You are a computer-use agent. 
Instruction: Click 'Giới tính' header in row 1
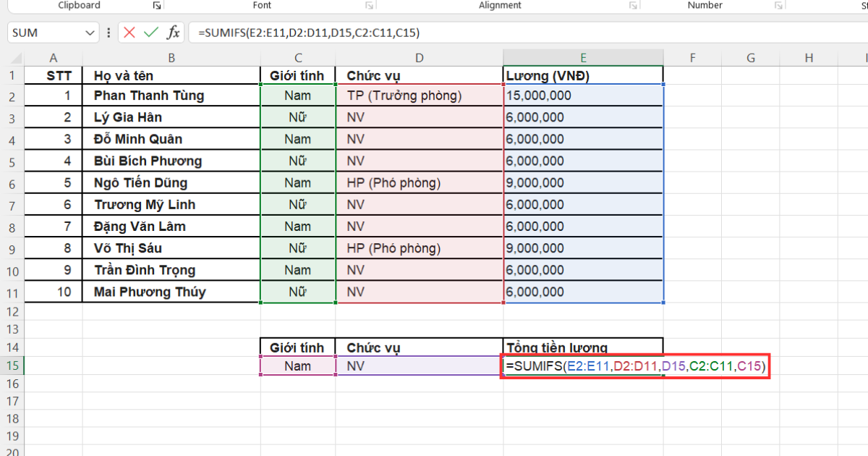tap(298, 75)
